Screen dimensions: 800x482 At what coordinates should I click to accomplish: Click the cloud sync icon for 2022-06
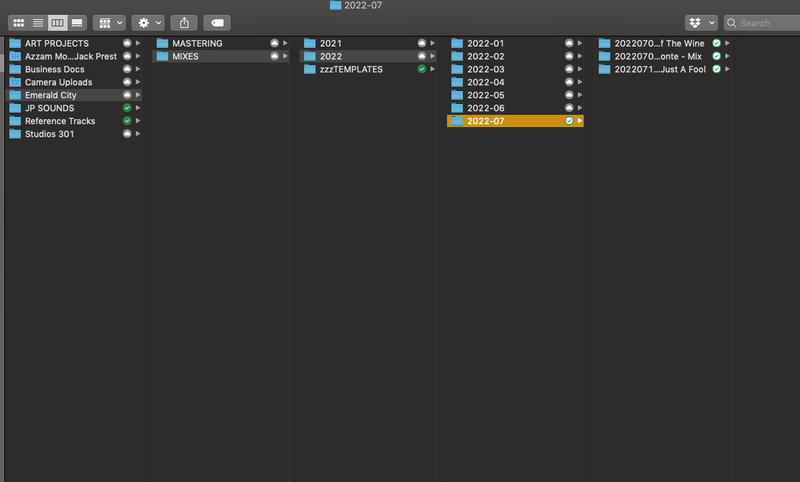click(x=569, y=108)
